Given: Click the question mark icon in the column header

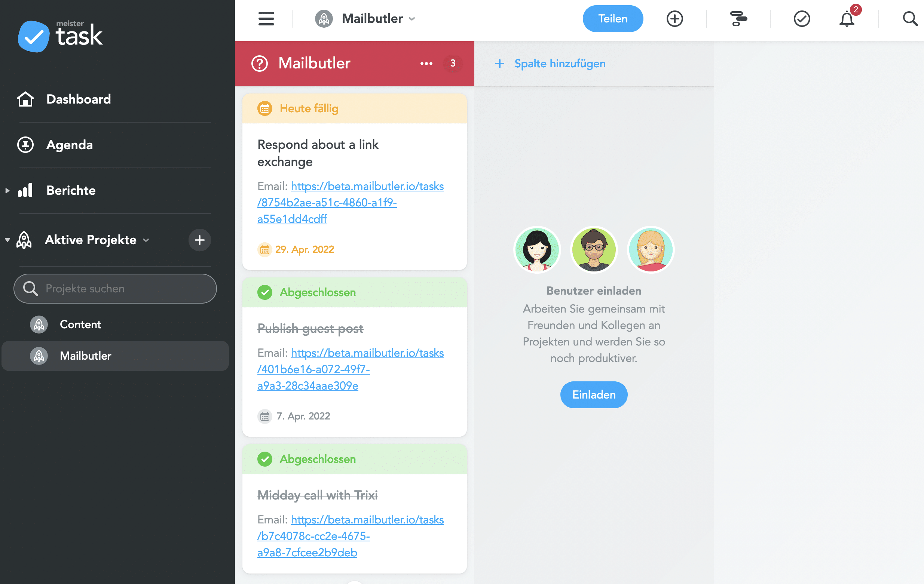Looking at the screenshot, I should (259, 63).
